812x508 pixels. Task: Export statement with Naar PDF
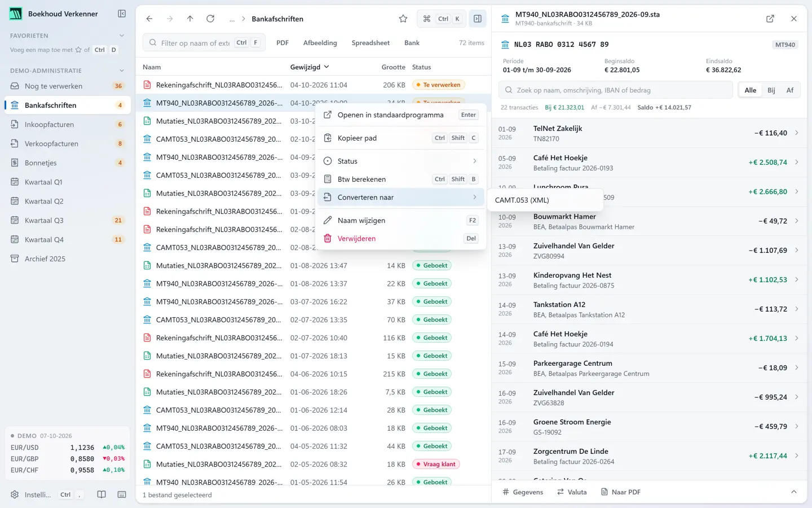(x=621, y=492)
